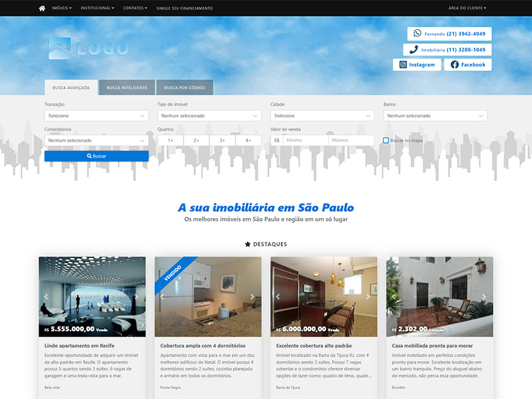Click previous arrow on Cobertura ampla photo
Image resolution: width=532 pixels, height=399 pixels.
(x=162, y=297)
